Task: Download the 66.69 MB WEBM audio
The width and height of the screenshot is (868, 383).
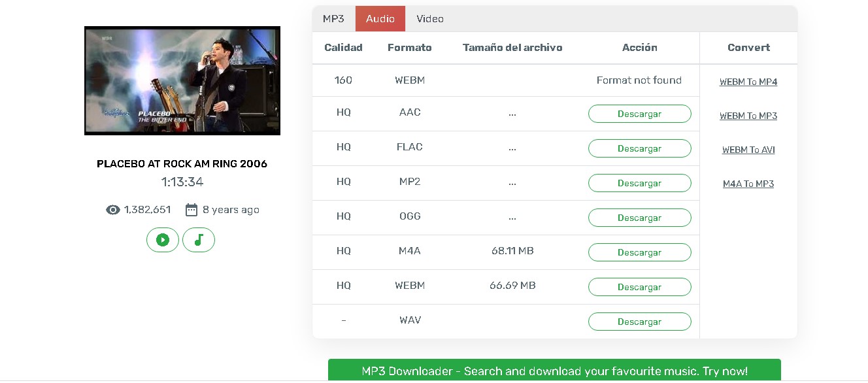Action: pyautogui.click(x=639, y=286)
